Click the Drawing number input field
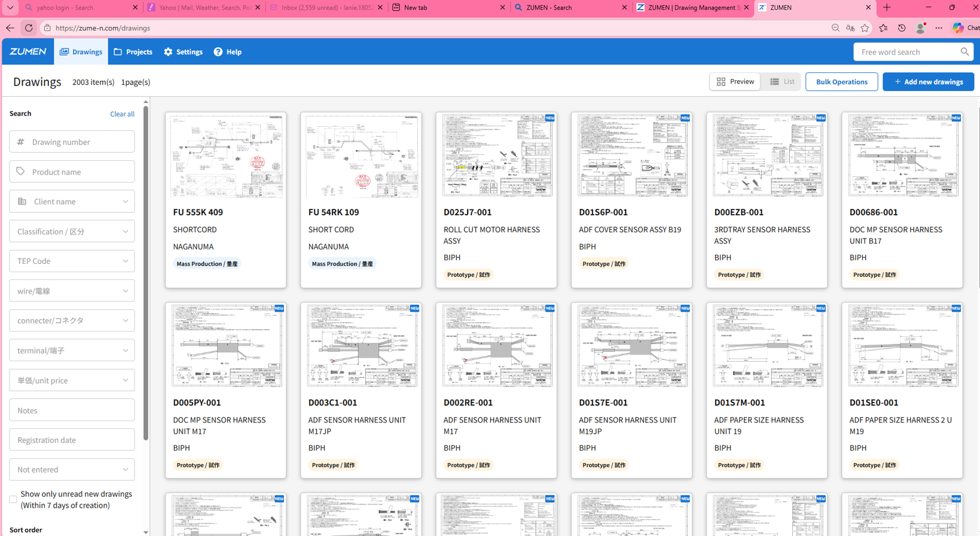 [x=72, y=142]
